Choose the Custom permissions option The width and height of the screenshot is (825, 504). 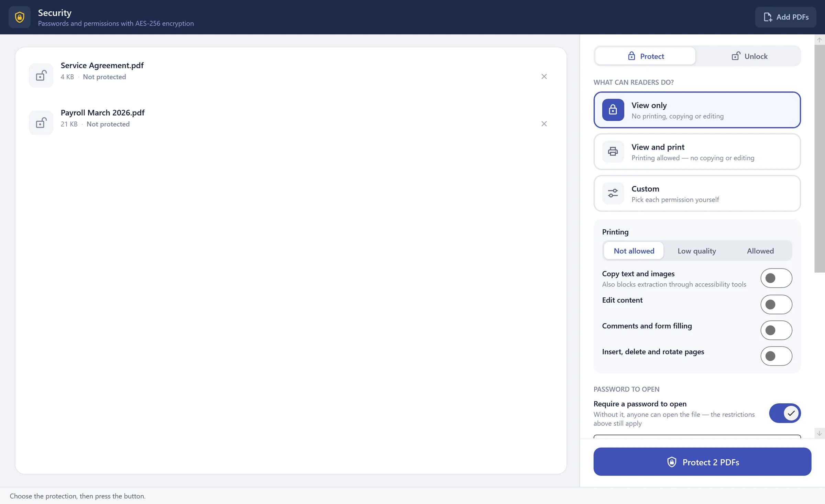[697, 194]
